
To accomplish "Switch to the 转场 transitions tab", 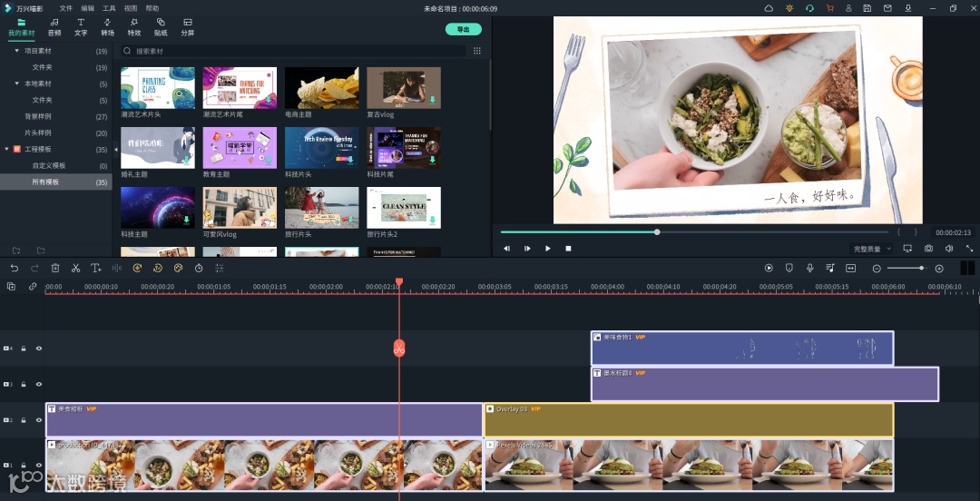I will (107, 27).
